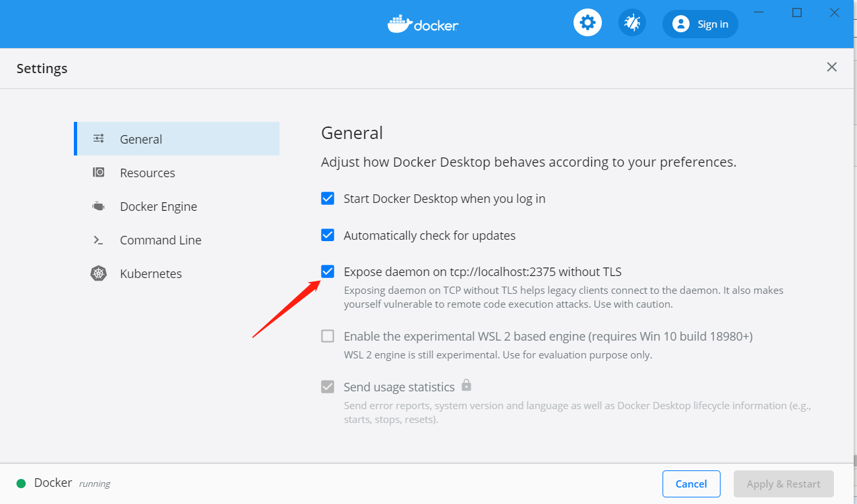Open settings via the gear icon
The height and width of the screenshot is (504, 857).
587,24
